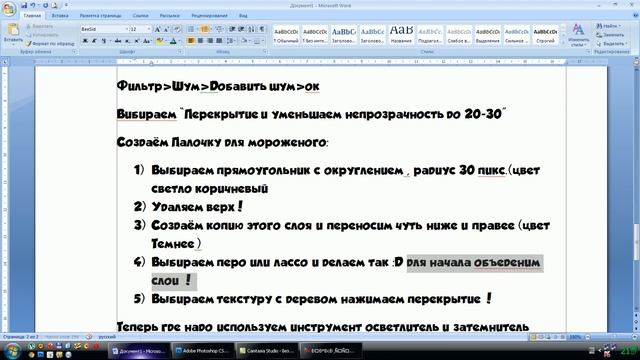Toggle Superscript formatting
The image size is (640, 360).
(137, 41)
